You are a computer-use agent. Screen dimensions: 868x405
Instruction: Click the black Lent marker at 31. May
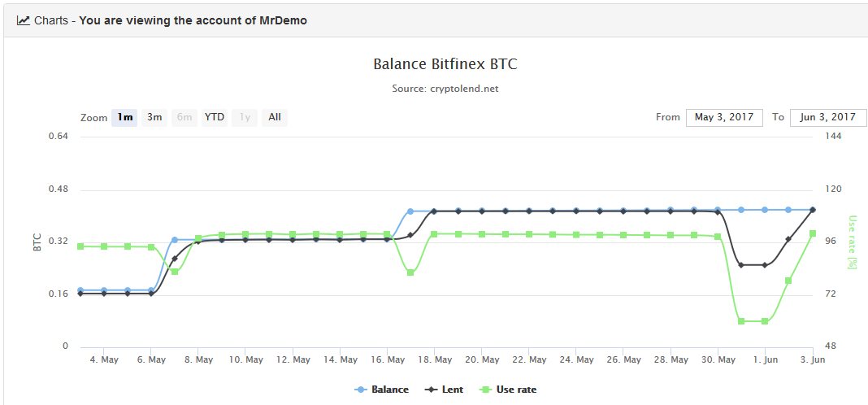[740, 265]
